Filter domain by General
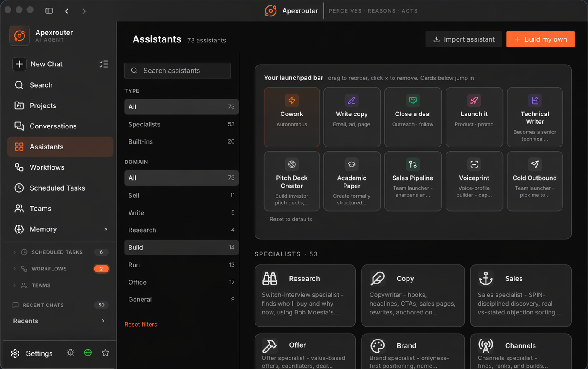This screenshot has width=588, height=369. [x=181, y=299]
